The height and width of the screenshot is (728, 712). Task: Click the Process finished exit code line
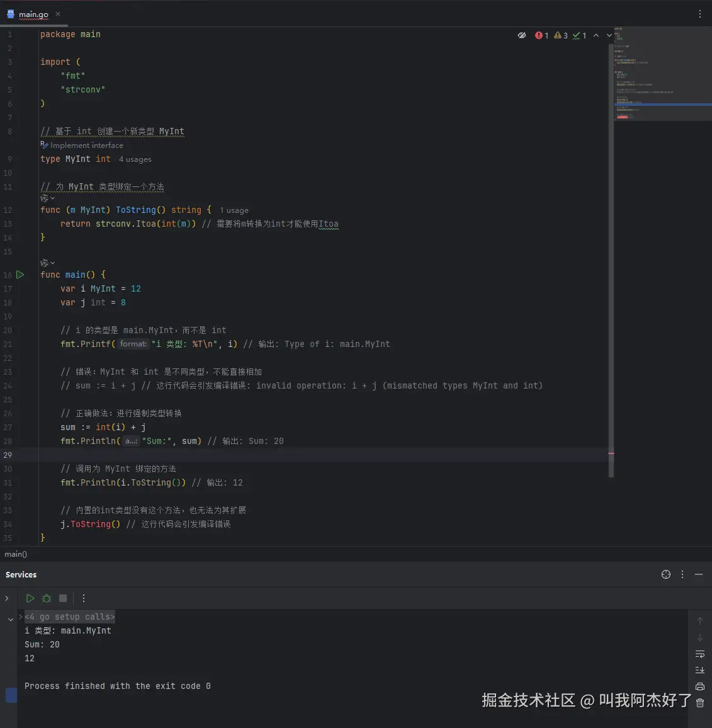pyautogui.click(x=118, y=686)
